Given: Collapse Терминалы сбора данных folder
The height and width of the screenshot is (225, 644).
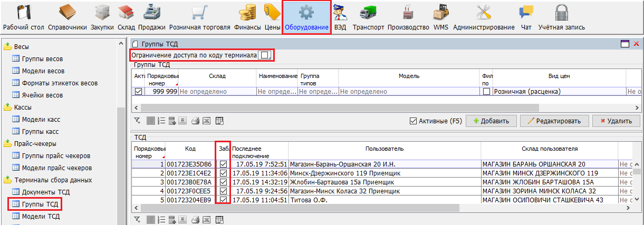Looking at the screenshot, I should tap(8, 180).
